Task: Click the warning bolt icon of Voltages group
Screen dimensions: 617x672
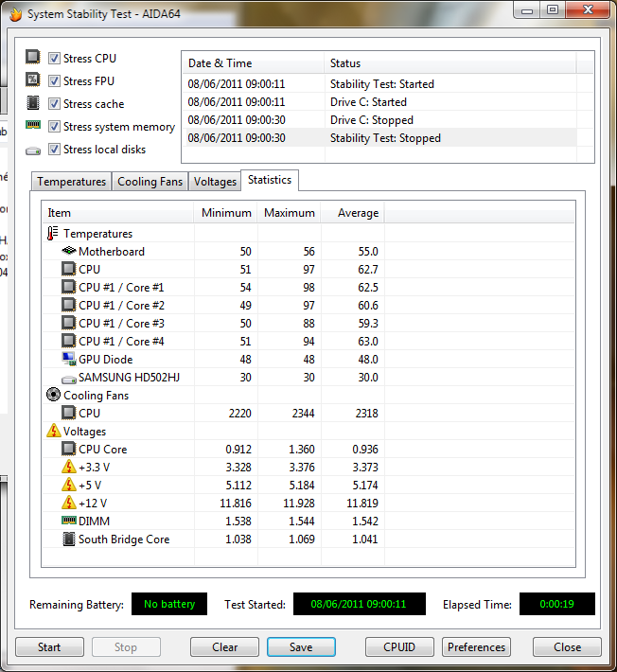Action: 54,431
